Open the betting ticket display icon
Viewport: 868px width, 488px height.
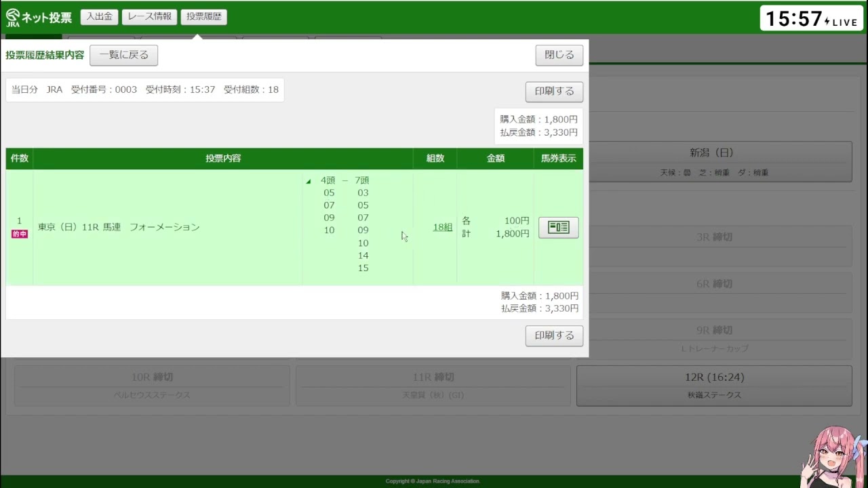[558, 228]
